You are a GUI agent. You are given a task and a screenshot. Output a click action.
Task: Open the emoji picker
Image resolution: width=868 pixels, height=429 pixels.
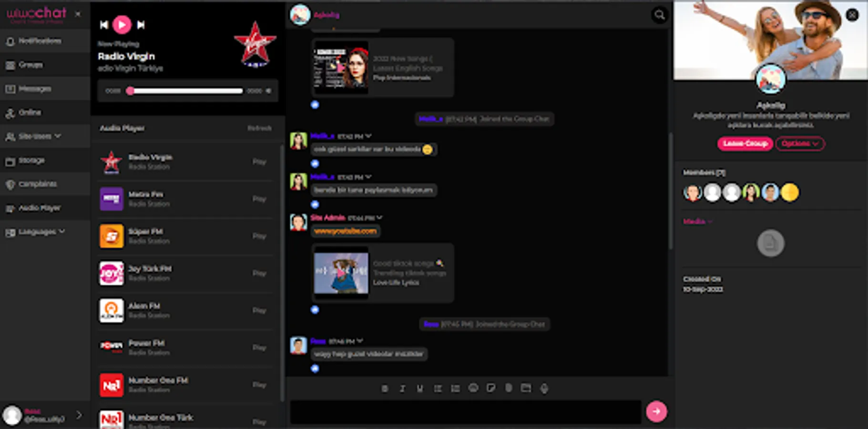[473, 388]
